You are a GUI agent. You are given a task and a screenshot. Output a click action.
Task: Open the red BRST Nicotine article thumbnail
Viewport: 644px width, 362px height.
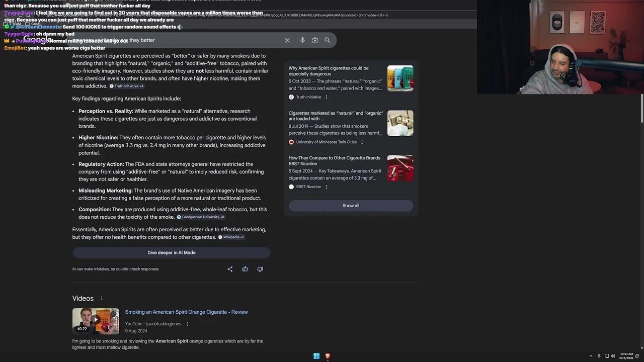(x=400, y=168)
